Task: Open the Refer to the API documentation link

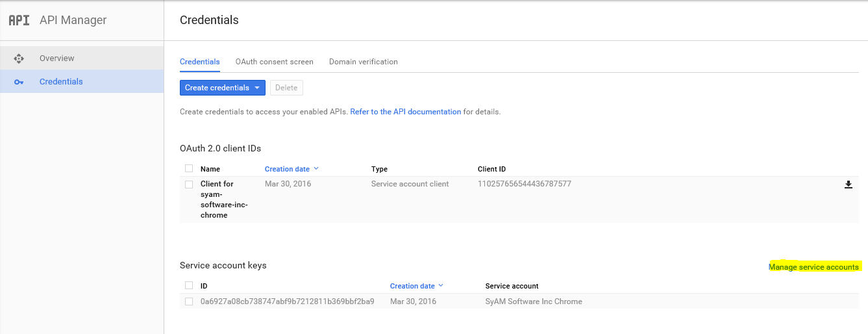Action: (x=405, y=112)
